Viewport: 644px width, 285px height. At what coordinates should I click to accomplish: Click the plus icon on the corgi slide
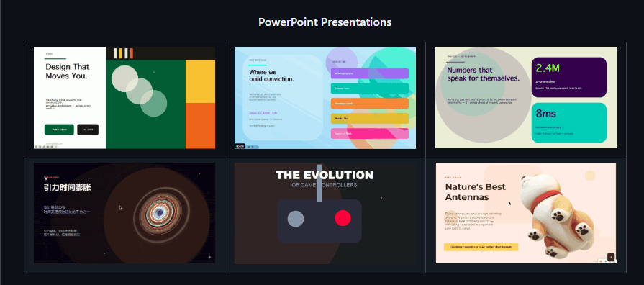click(611, 257)
